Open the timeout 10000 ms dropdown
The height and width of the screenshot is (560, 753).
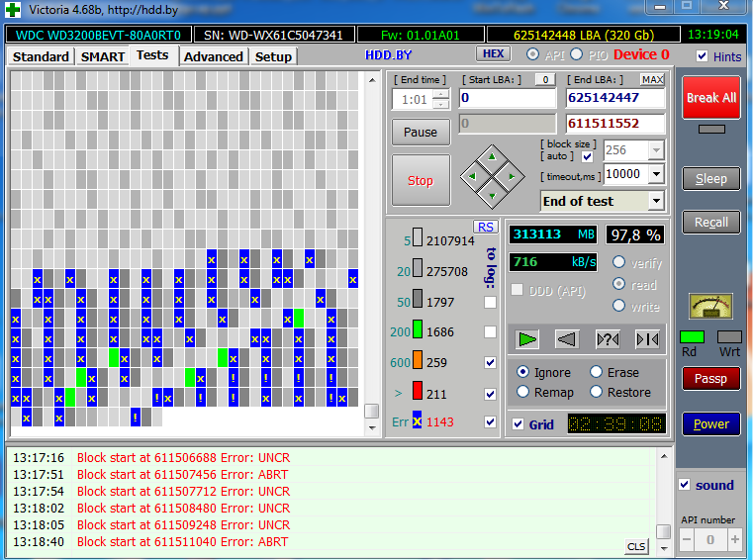[x=656, y=174]
